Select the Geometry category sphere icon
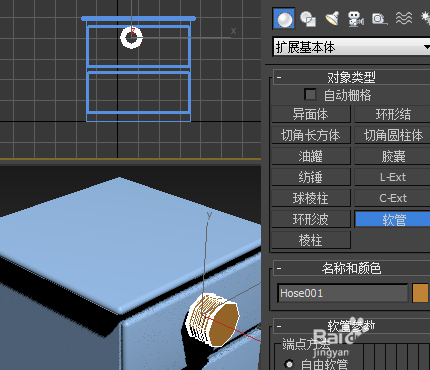 point(284,18)
